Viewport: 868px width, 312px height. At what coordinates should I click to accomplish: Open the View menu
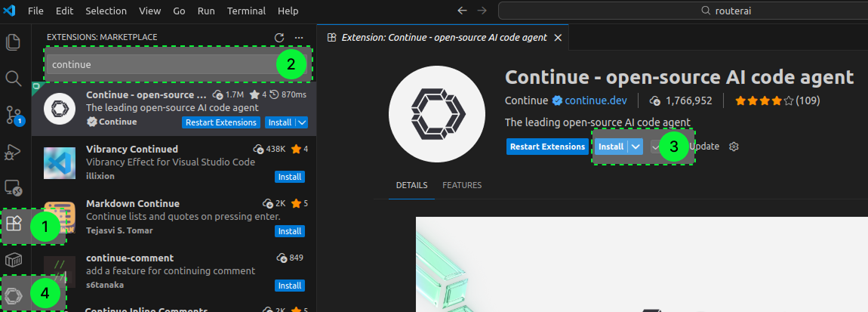(x=150, y=11)
